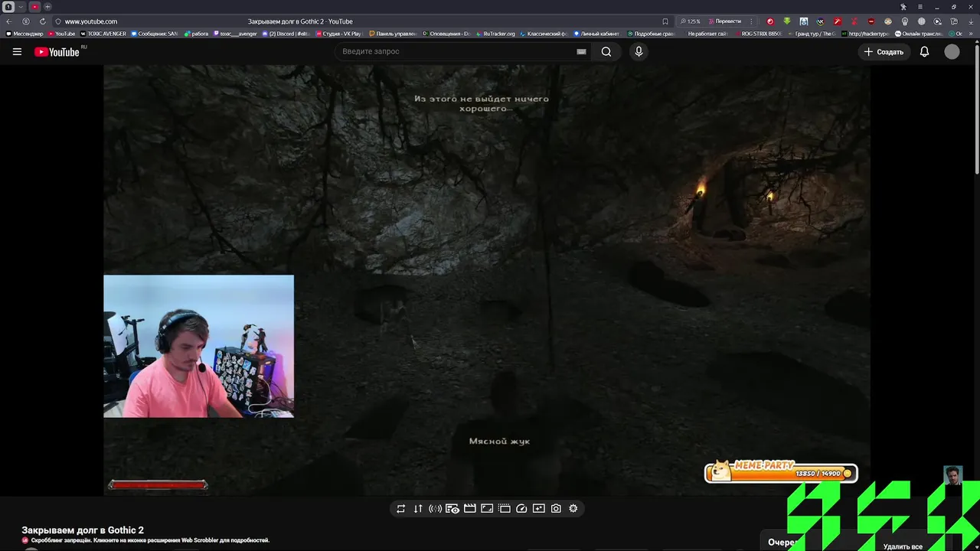Open the 125% zoom indicator

691,21
